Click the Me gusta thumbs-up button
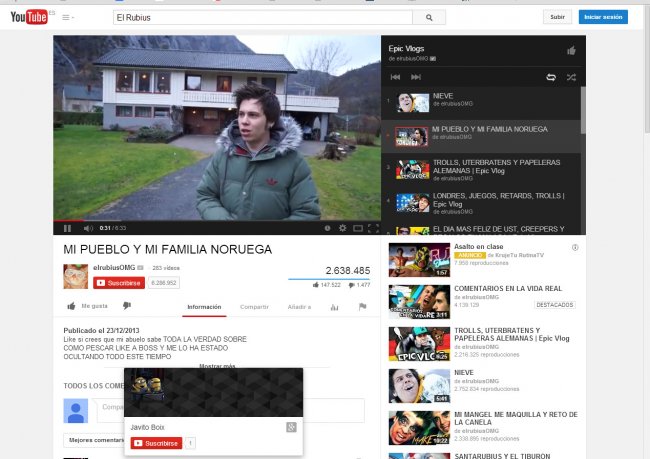This screenshot has width=650, height=459. 87,306
